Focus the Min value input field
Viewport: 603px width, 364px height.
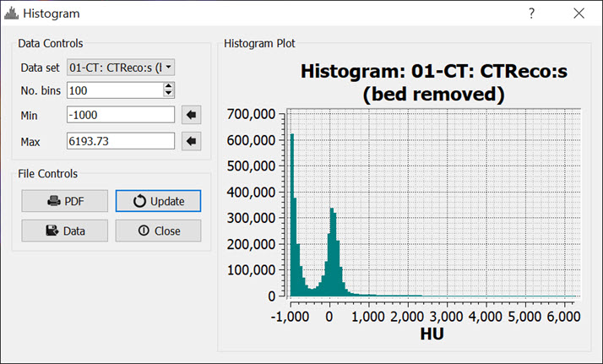tap(120, 115)
